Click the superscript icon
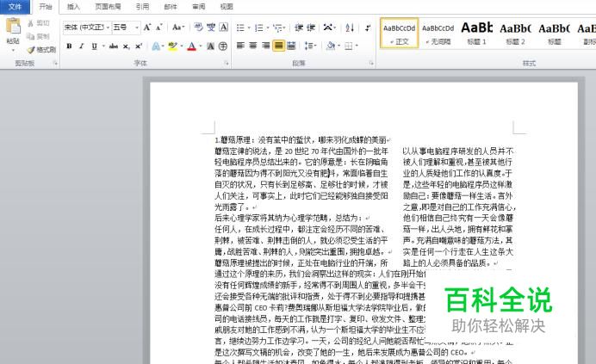 [x=138, y=46]
